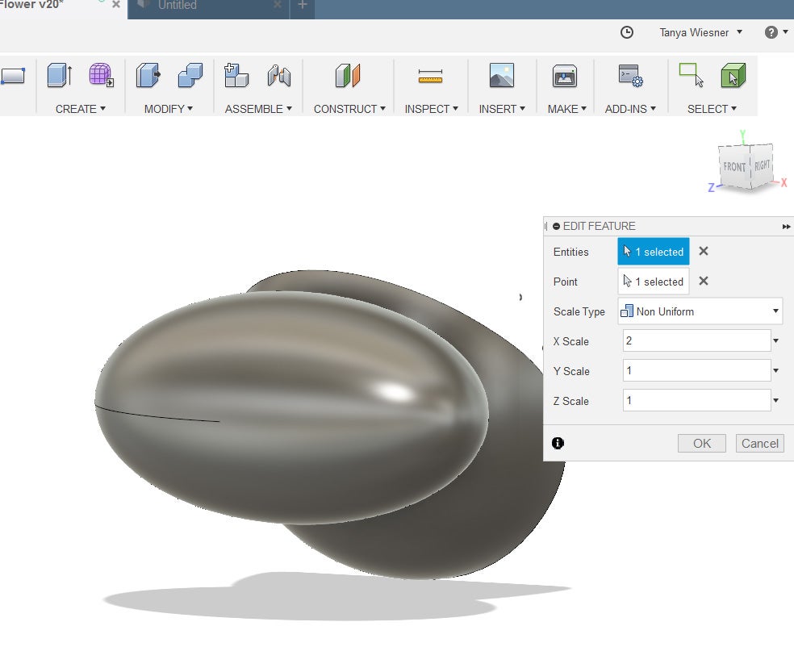Click the Joint icon in ASSEMBLE
Image resolution: width=794 pixels, height=672 pixels.
pos(279,76)
